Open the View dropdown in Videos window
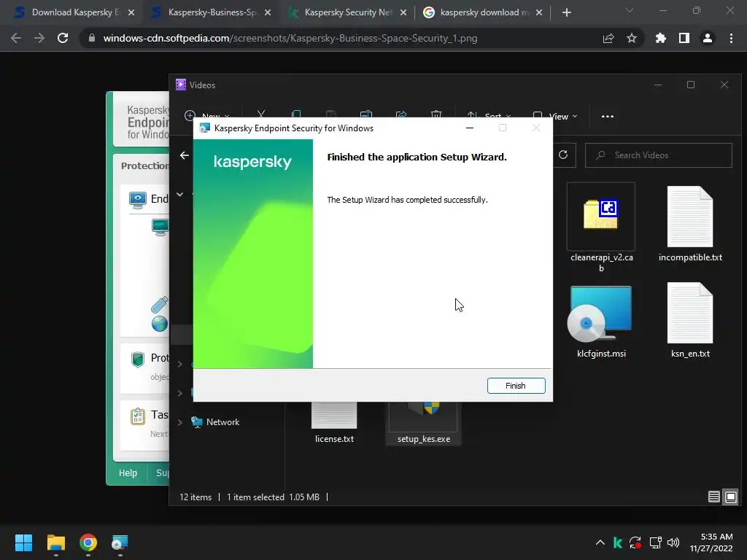The width and height of the screenshot is (747, 560). click(x=555, y=116)
